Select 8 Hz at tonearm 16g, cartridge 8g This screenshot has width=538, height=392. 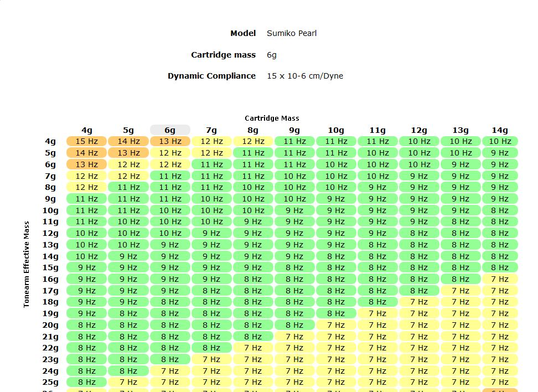pyautogui.click(x=253, y=279)
